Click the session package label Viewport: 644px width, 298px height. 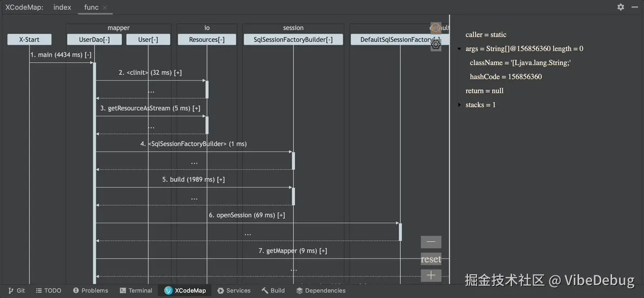[x=293, y=28]
